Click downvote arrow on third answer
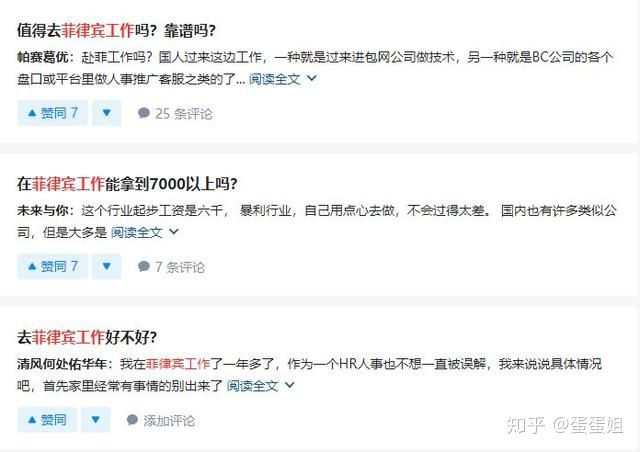The height and width of the screenshot is (452, 640). coord(96,419)
